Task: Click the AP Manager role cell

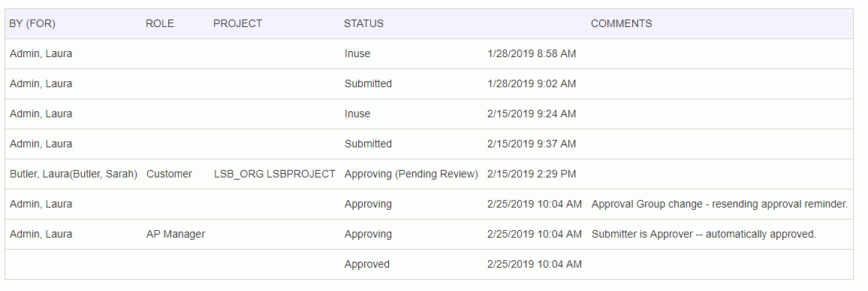Action: (x=176, y=234)
